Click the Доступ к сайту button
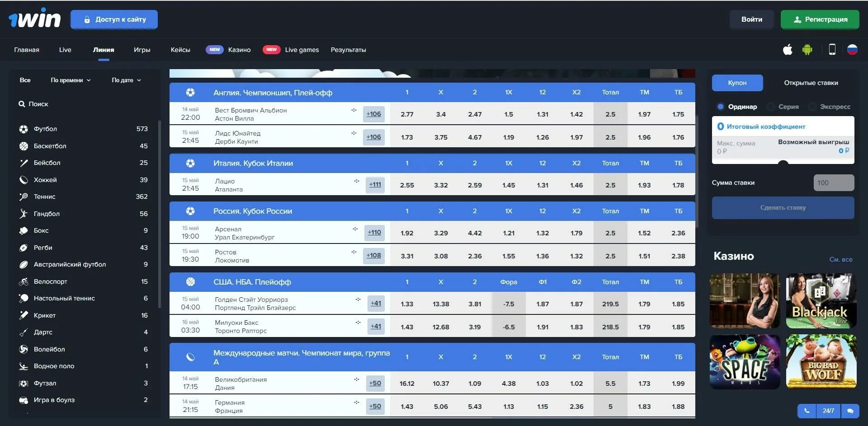 [114, 19]
